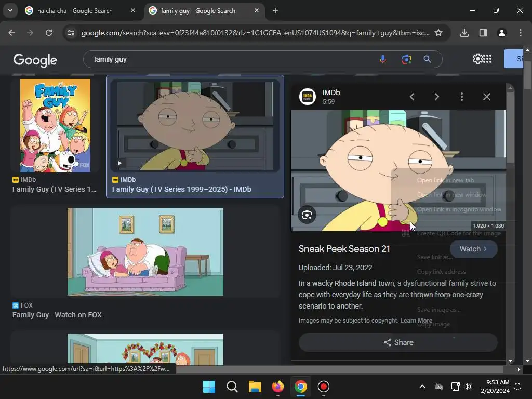Open Google apps grid

click(487, 59)
